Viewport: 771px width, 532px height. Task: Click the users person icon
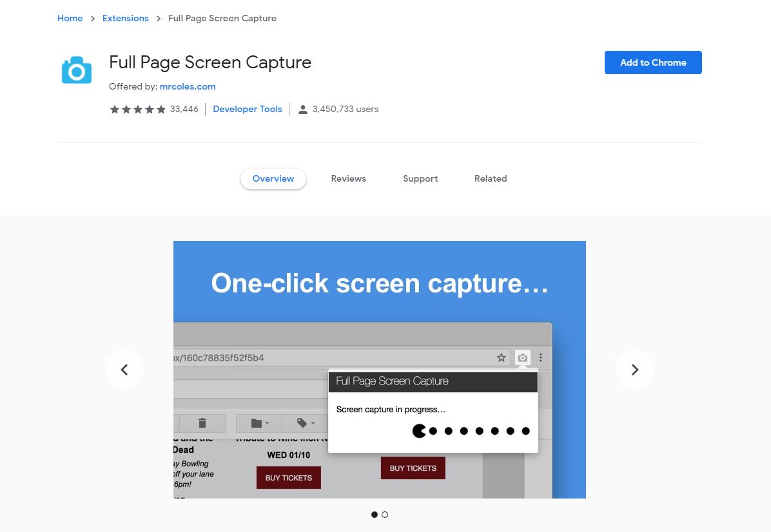tap(303, 109)
